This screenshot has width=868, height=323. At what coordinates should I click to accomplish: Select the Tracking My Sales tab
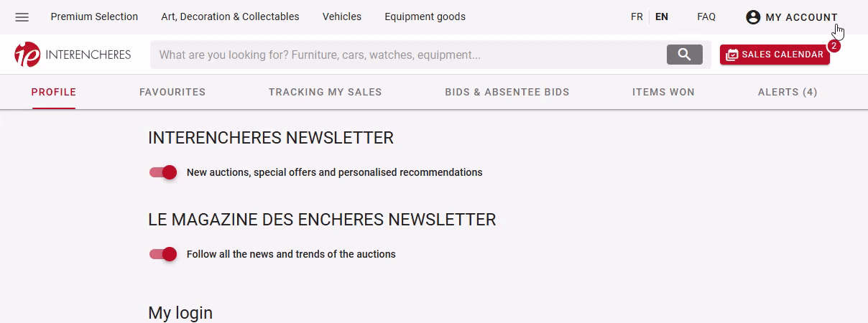pos(325,92)
